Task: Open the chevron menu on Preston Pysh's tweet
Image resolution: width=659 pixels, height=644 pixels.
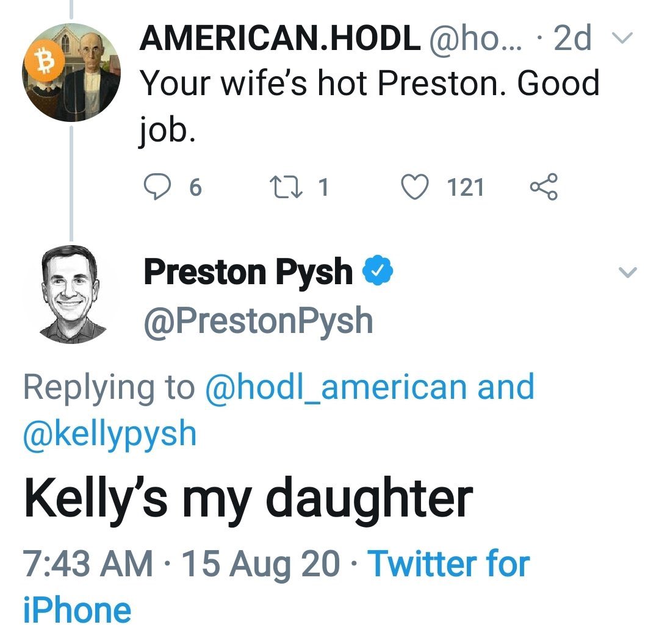Action: [628, 272]
